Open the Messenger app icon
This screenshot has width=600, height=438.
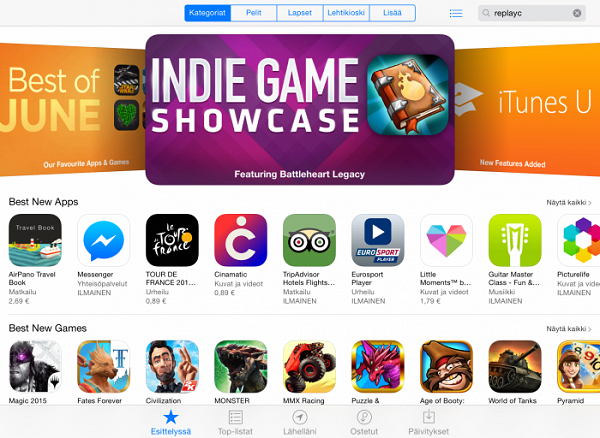click(x=103, y=240)
